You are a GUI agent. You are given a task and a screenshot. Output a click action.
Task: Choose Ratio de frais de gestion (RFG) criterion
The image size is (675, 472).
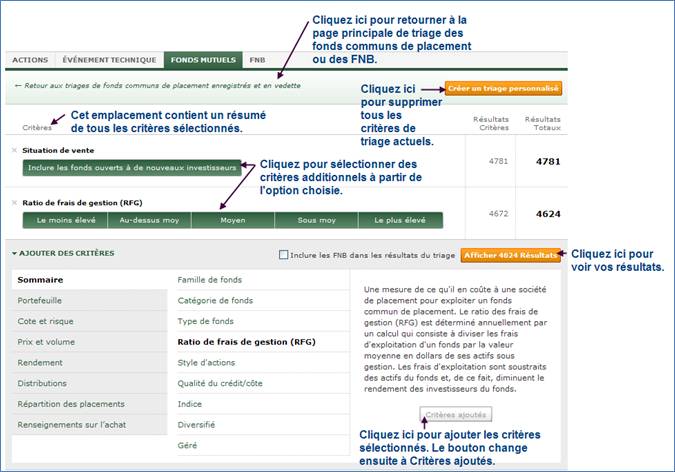pos(263,342)
